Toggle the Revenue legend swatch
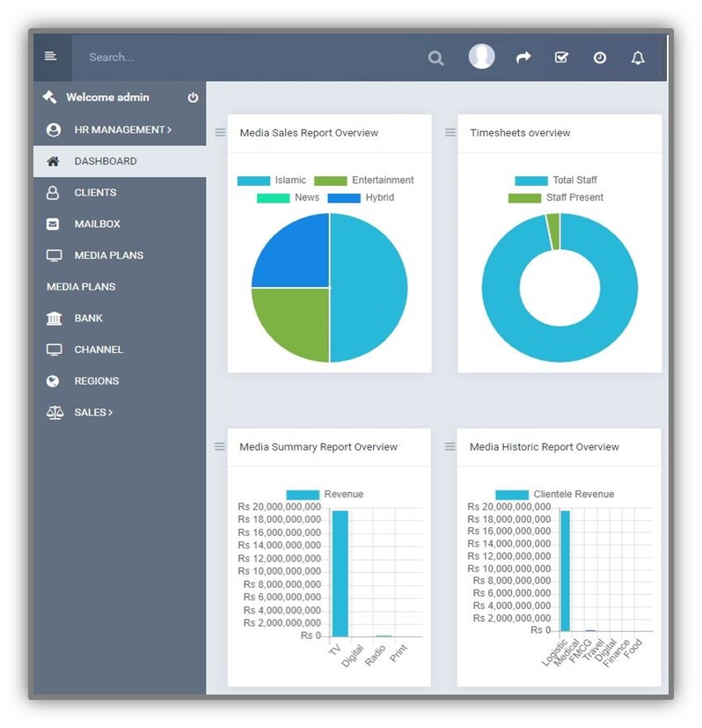This screenshot has width=702, height=728. [303, 495]
